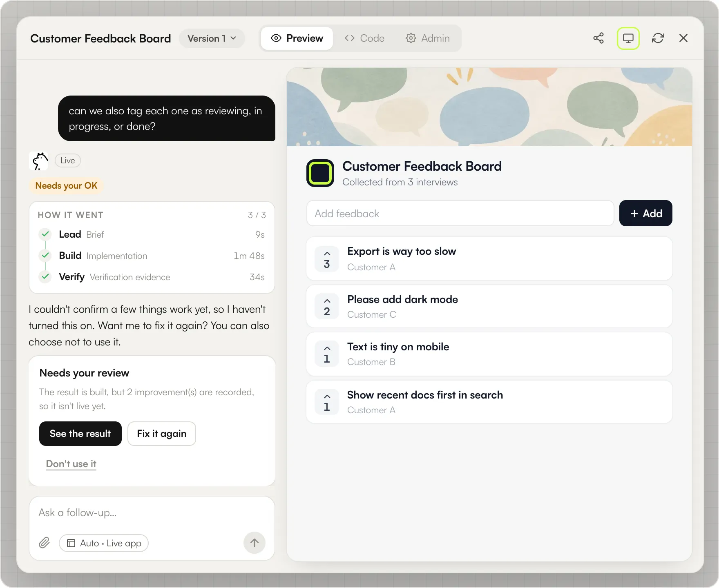Click the Don't use it link
This screenshot has width=719, height=588.
(x=71, y=464)
